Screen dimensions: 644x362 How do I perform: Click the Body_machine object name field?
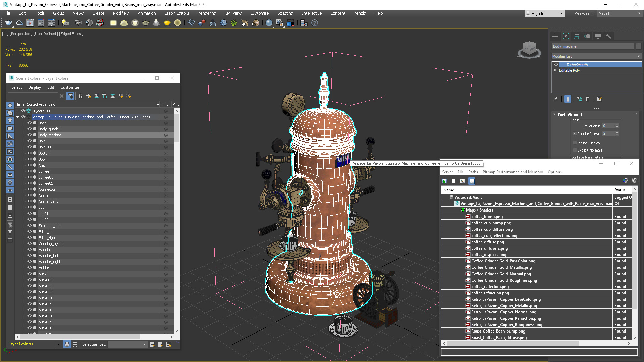593,46
